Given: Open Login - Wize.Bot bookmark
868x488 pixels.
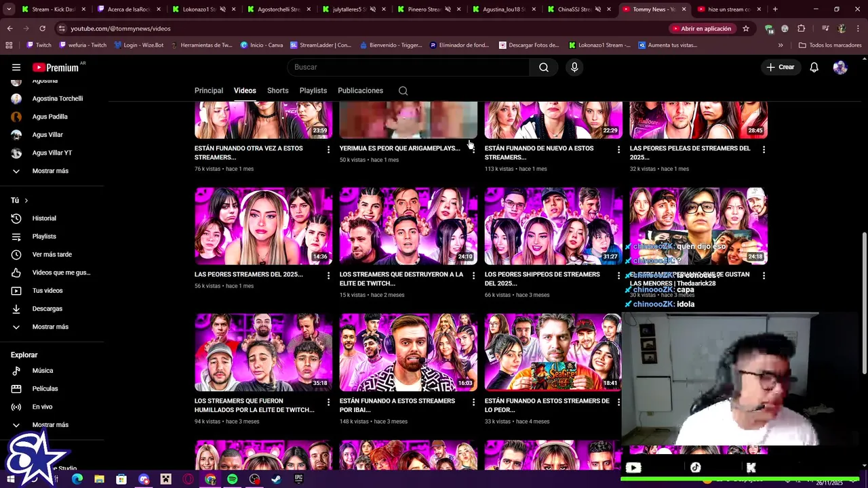Looking at the screenshot, I should [138, 45].
